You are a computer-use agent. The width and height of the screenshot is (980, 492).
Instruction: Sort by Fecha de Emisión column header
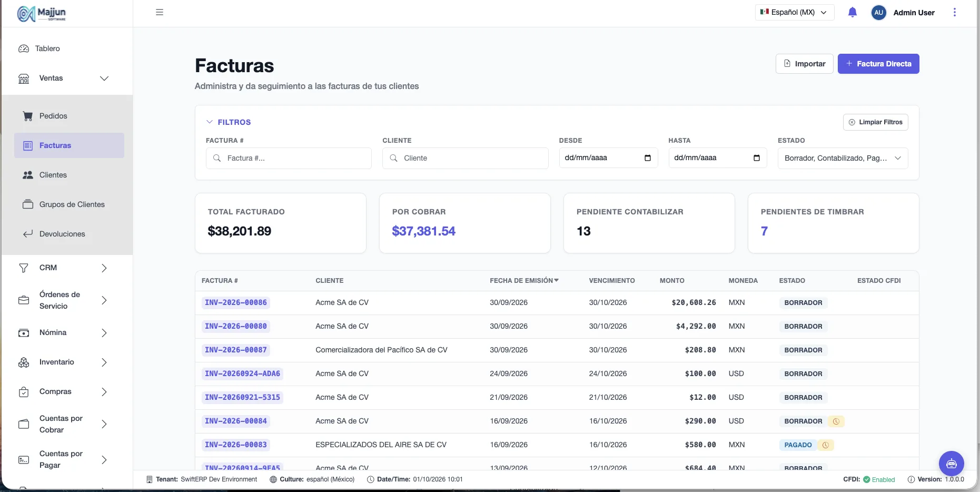(524, 281)
